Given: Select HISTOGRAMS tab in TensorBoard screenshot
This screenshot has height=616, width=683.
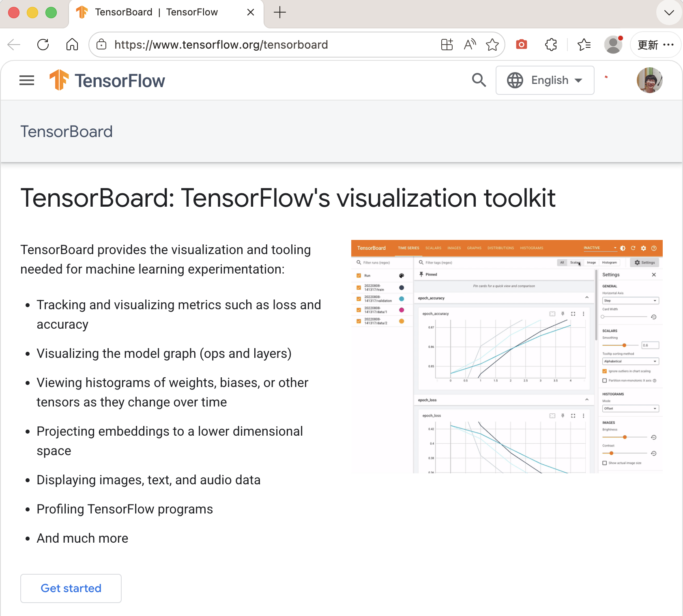Looking at the screenshot, I should (x=531, y=248).
